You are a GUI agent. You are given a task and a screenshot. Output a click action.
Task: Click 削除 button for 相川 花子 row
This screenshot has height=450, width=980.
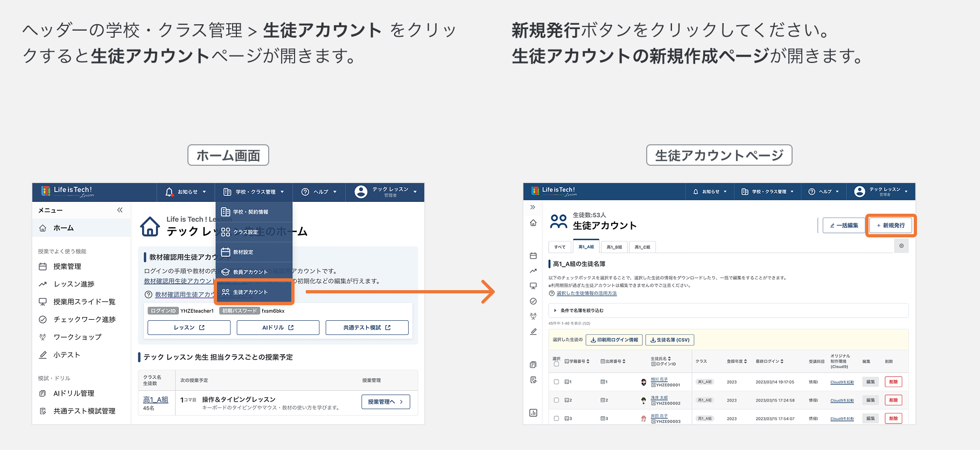893,382
